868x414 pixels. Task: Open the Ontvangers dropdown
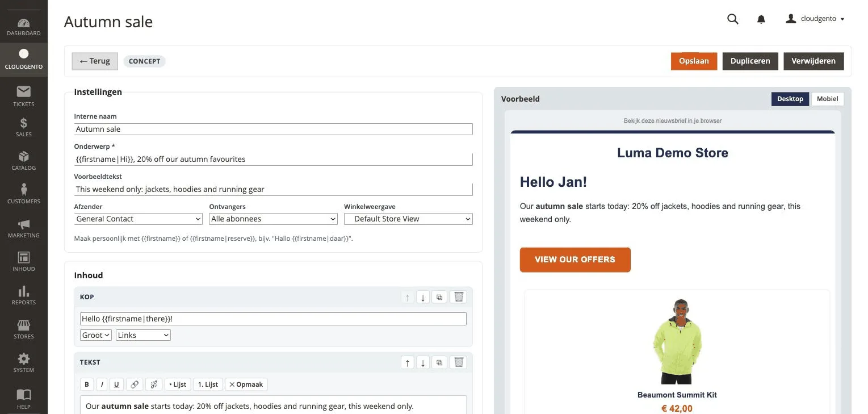tap(273, 219)
